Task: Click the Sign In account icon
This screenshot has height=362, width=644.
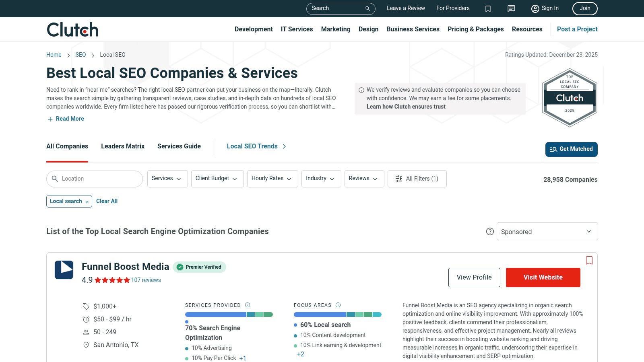Action: click(535, 8)
